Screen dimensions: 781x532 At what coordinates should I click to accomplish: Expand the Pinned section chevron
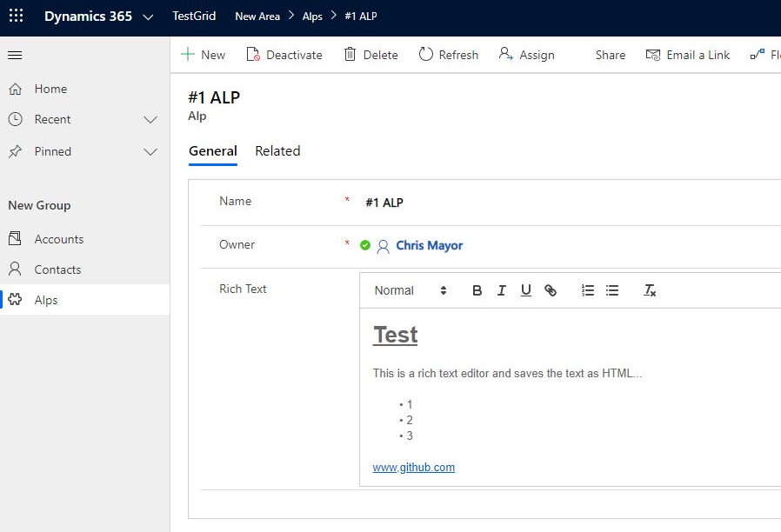[150, 152]
